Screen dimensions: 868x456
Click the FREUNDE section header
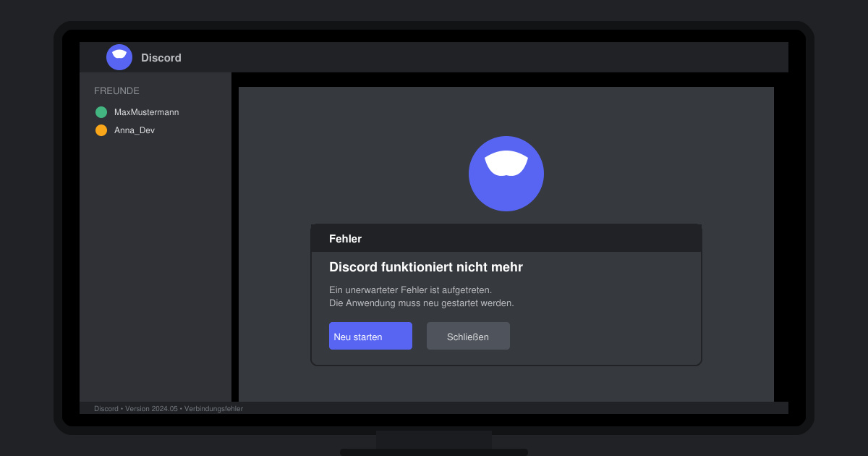click(x=116, y=91)
